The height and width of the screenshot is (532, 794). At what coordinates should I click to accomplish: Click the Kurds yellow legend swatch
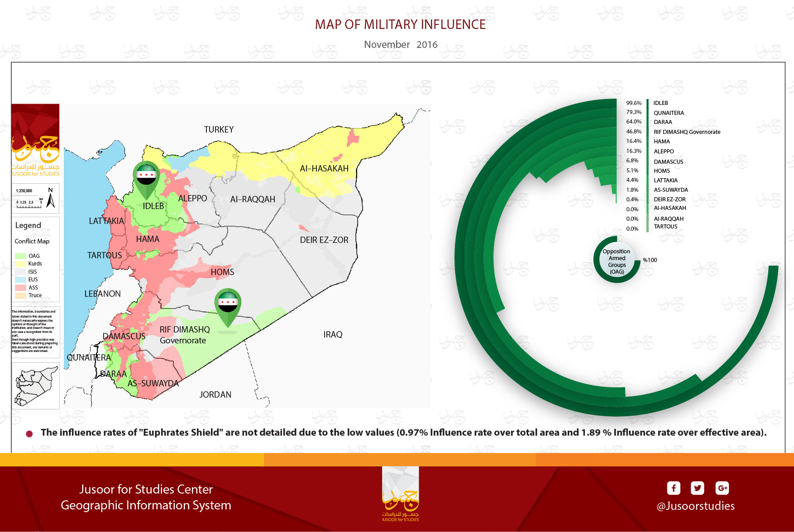pyautogui.click(x=20, y=264)
